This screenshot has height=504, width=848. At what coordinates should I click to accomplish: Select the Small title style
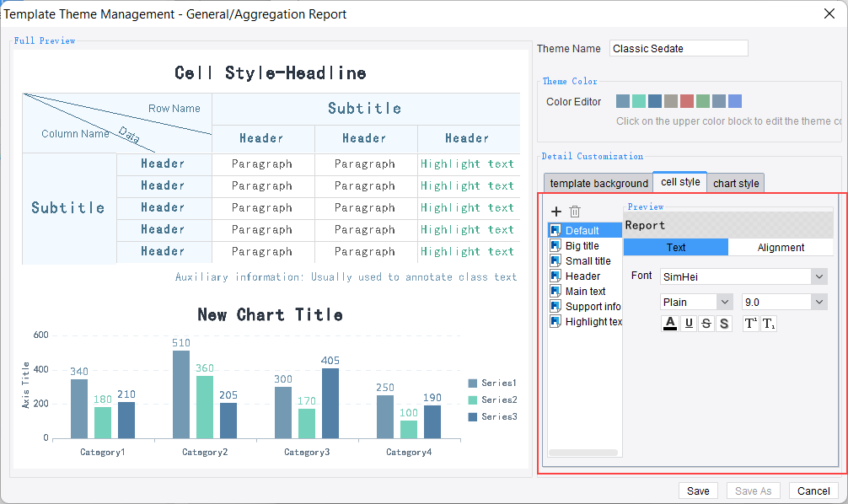point(585,260)
